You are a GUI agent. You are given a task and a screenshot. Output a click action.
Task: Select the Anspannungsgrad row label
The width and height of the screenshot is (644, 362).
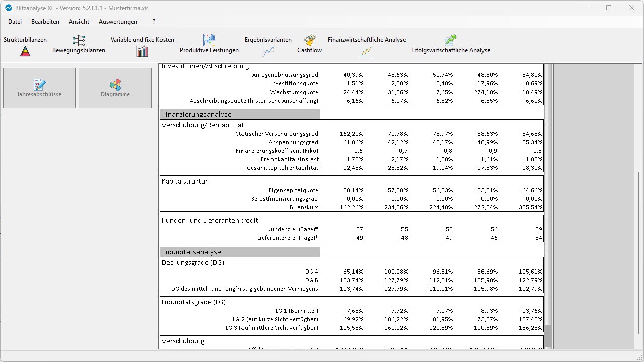click(x=293, y=142)
